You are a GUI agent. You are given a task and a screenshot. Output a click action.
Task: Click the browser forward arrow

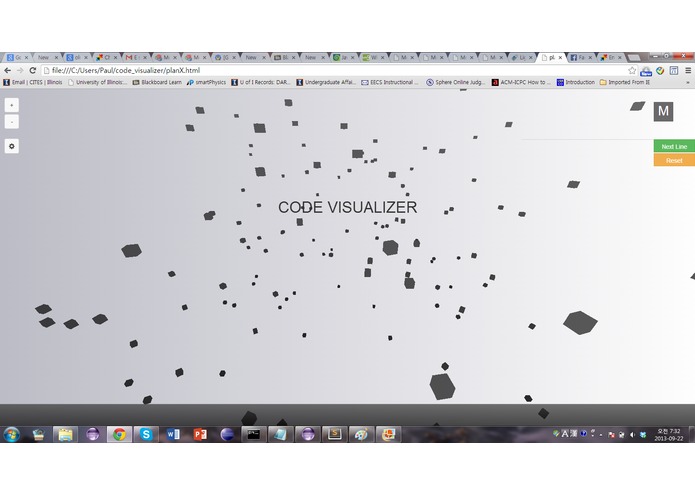(20, 70)
